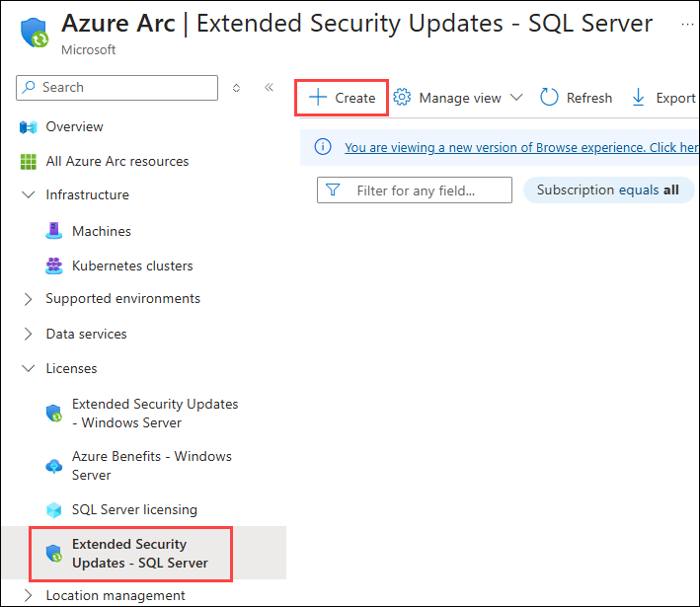Click the Overview icon

pyautogui.click(x=28, y=127)
